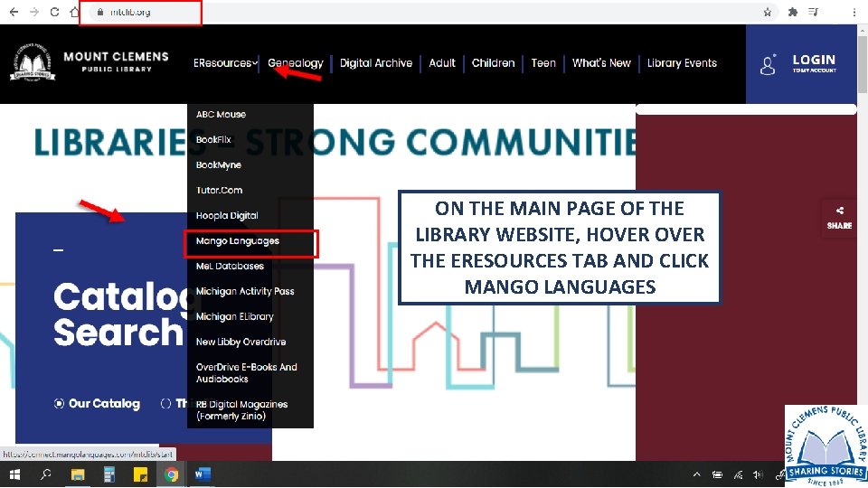Image resolution: width=868 pixels, height=488 pixels.
Task: Select Michigan Activity Pass
Action: (x=245, y=291)
